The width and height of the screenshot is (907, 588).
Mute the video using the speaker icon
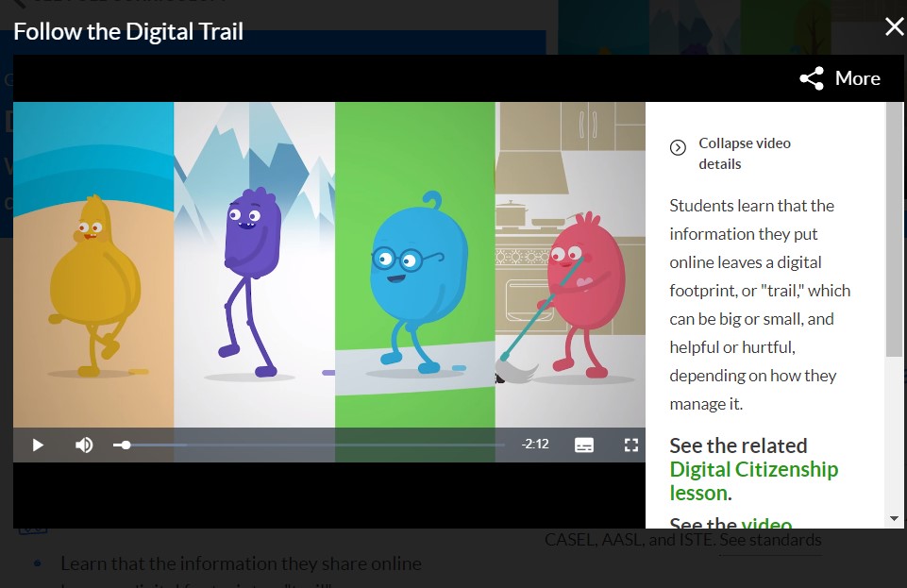click(84, 445)
